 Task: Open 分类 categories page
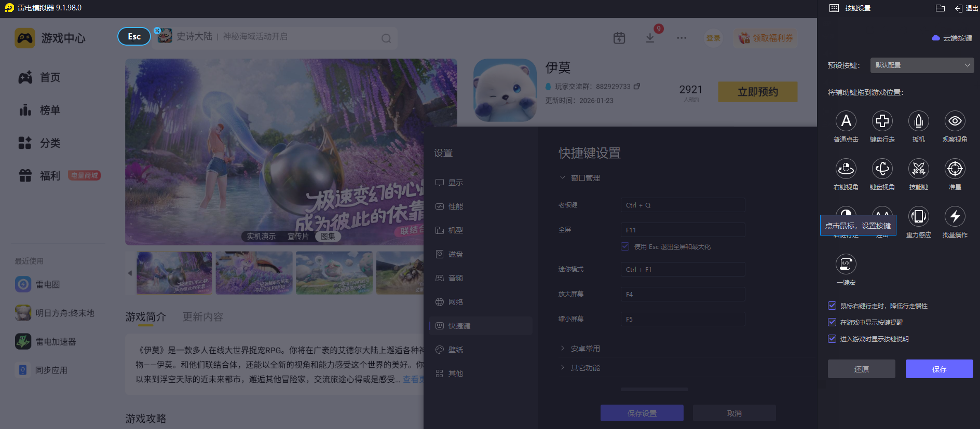[x=39, y=143]
